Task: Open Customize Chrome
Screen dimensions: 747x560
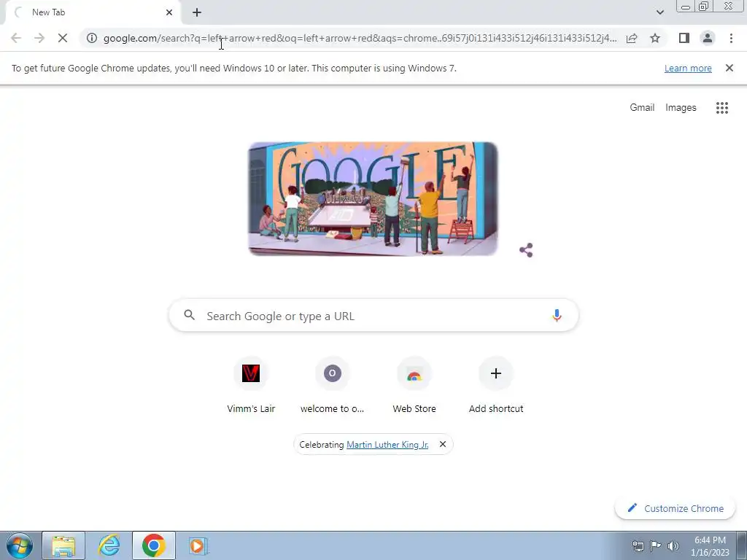Action: tap(675, 508)
